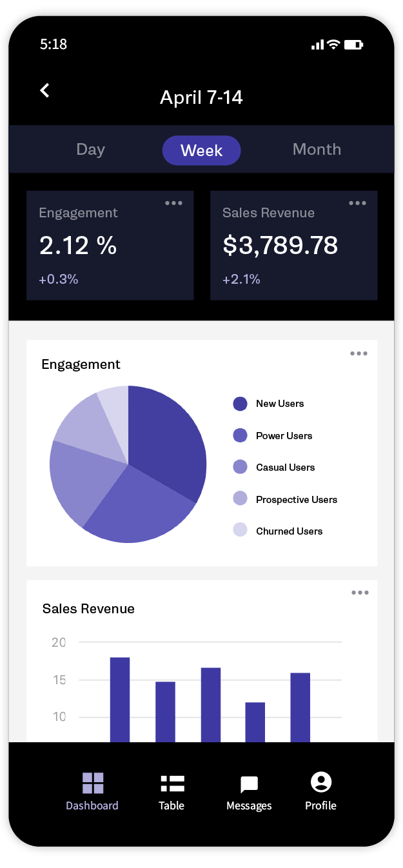
Task: Select the Churned Users legend label
Action: pos(290,531)
